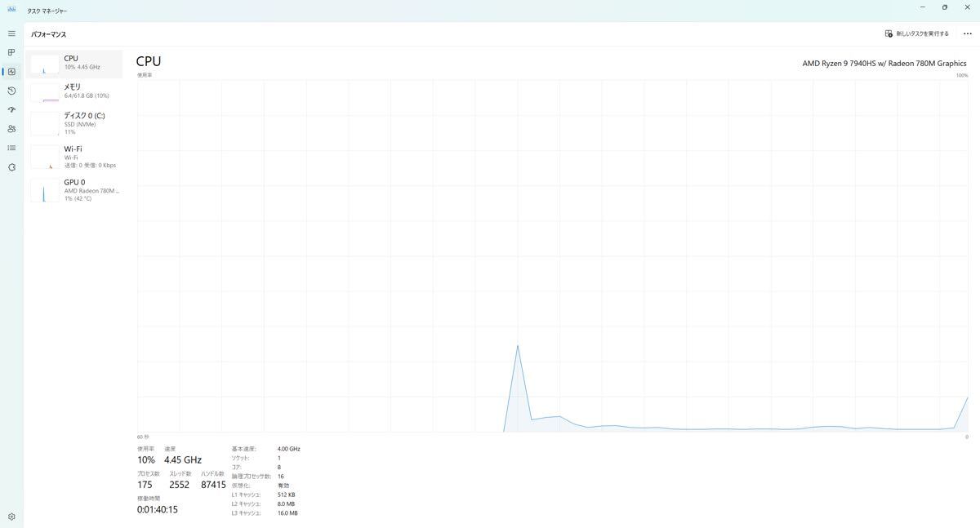This screenshot has width=980, height=528.
Task: Click the handle count 87415
Action: point(213,485)
